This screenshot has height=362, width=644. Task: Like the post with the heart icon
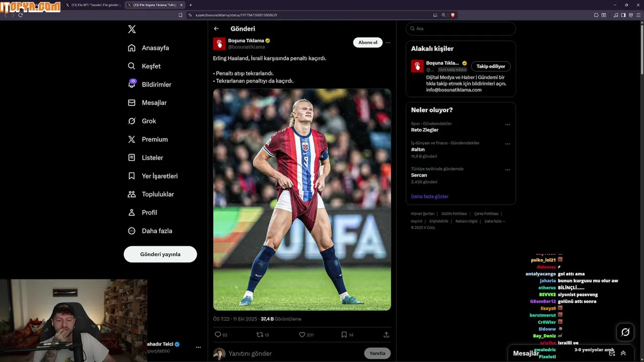(302, 334)
